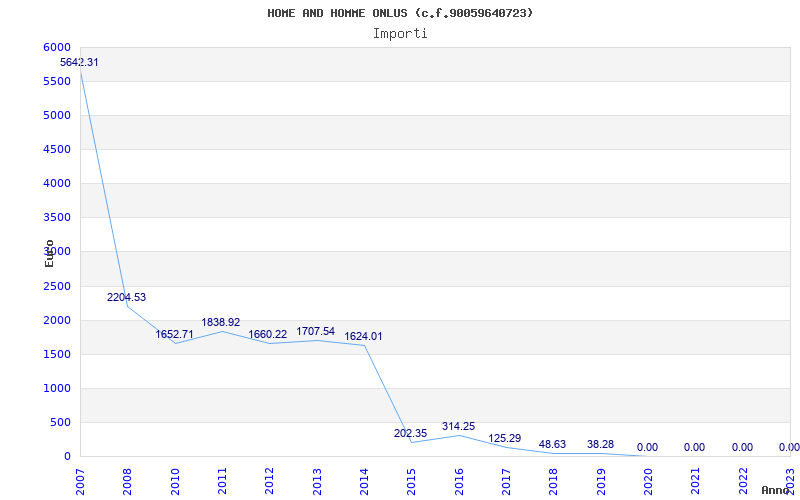The height and width of the screenshot is (500, 800).
Task: Click the 5000 y-axis tick label
Action: tap(58, 115)
